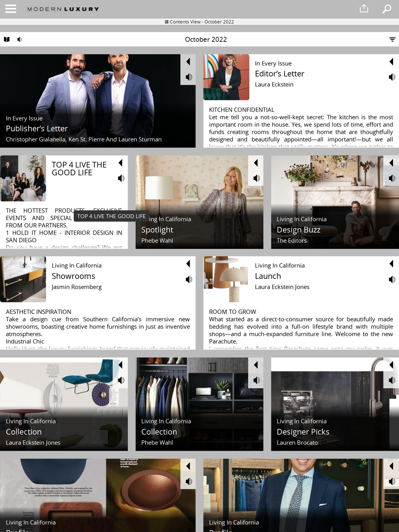The width and height of the screenshot is (399, 532).
Task: Open the book reading view icon
Action: (x=7, y=39)
